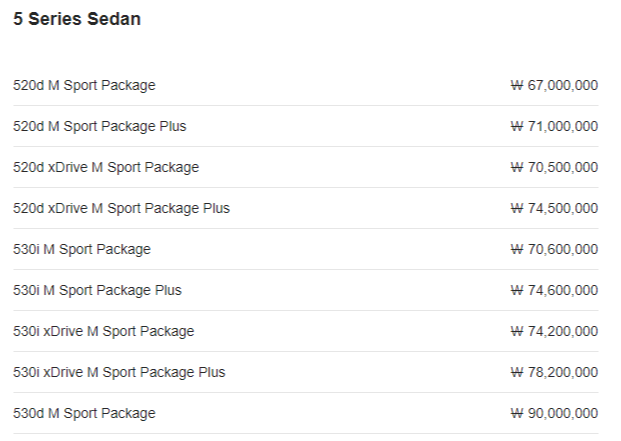Select 530i M Sport Package model
Image resolution: width=621 pixels, height=441 pixels.
pos(82,249)
